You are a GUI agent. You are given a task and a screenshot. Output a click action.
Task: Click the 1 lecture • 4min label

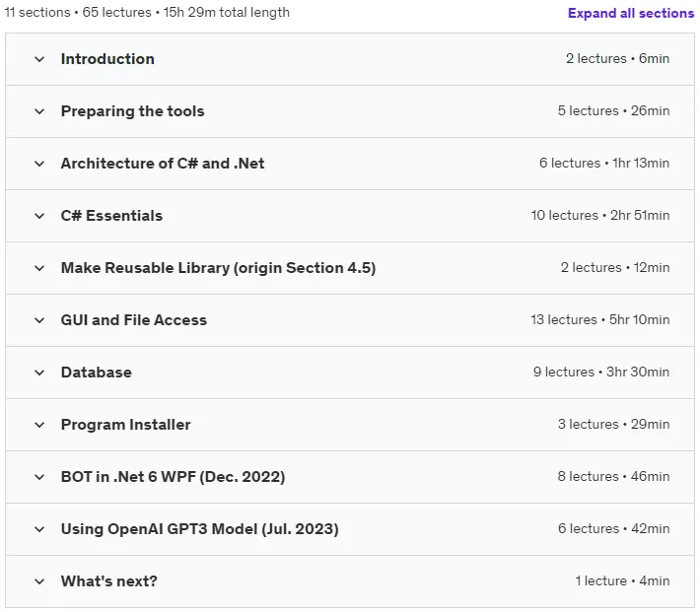(622, 580)
